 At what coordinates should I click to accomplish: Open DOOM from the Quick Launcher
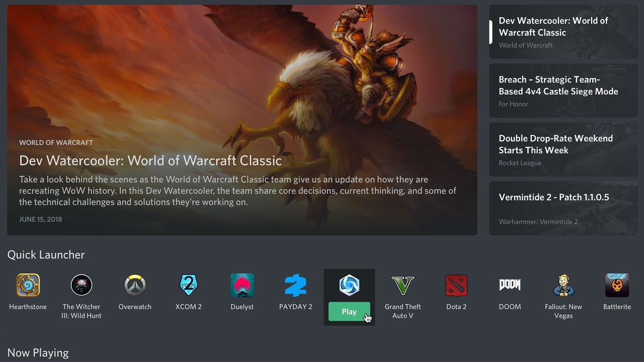pos(510,284)
